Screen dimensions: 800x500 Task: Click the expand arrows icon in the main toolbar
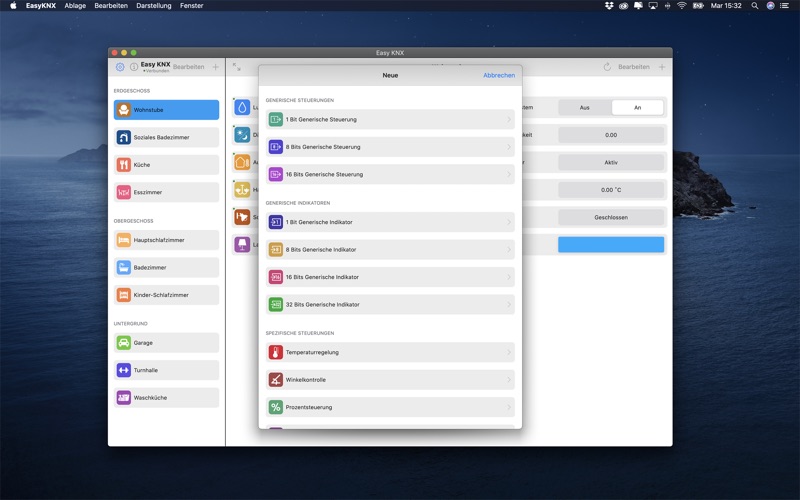pos(237,67)
